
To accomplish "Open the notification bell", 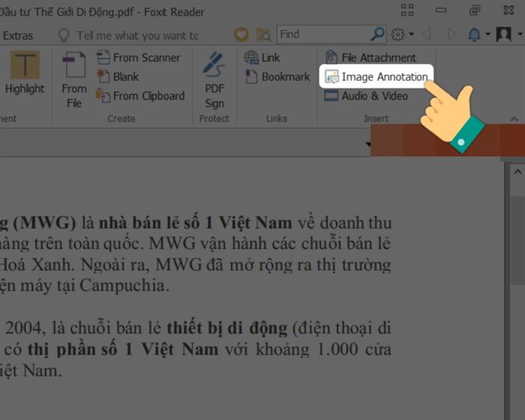I will 474,34.
